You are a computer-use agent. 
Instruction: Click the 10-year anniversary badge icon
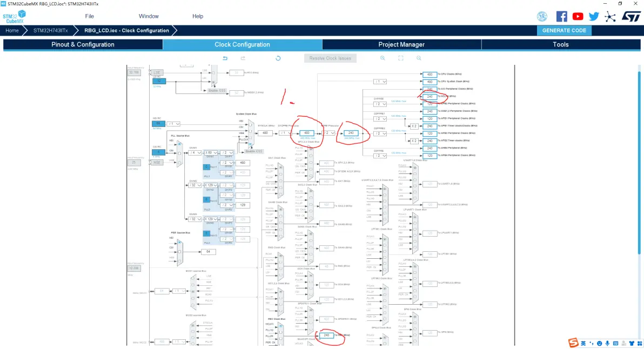click(x=542, y=16)
